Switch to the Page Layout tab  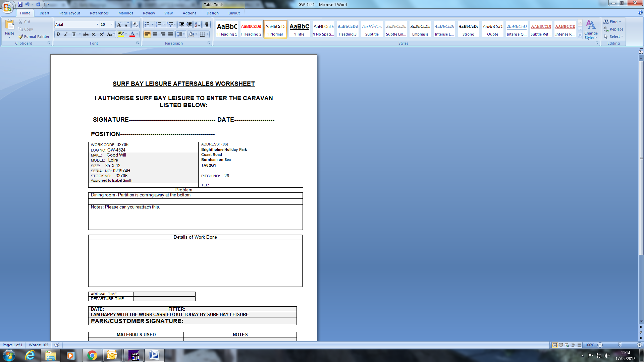point(69,13)
